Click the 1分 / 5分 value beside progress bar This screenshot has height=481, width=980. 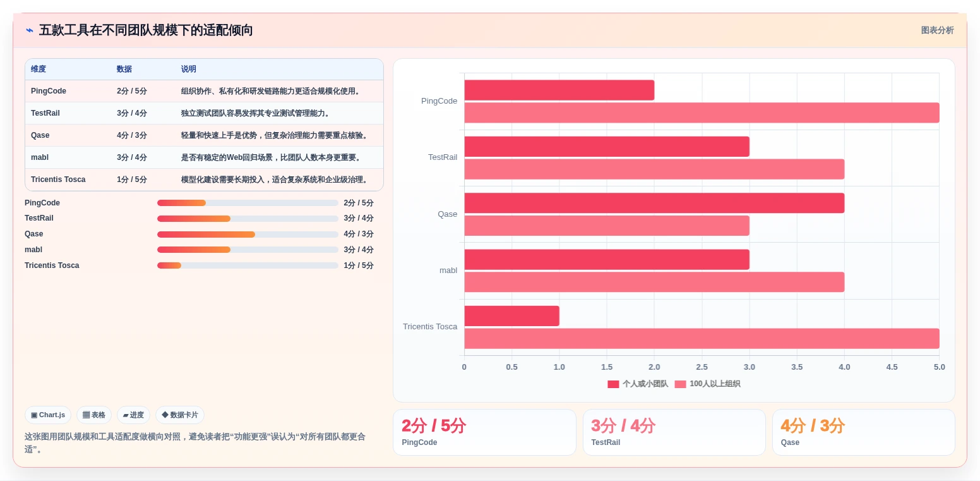click(x=359, y=265)
